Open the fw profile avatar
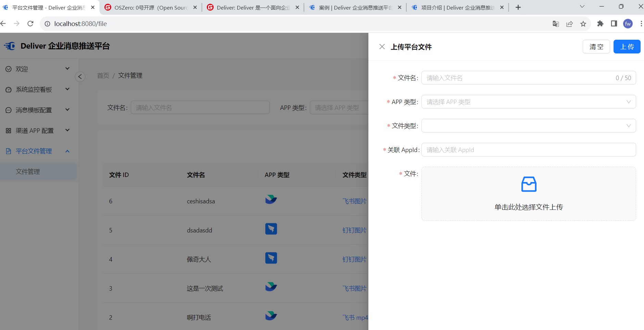This screenshot has height=330, width=644. (x=628, y=24)
